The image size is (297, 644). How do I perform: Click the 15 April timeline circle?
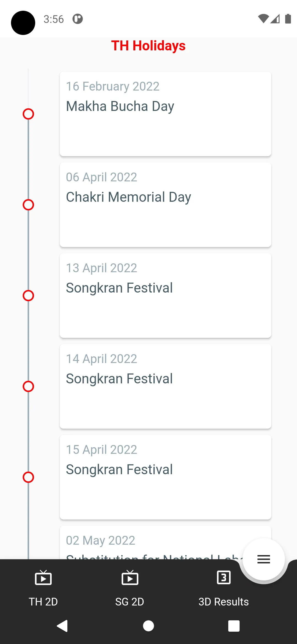tap(28, 477)
